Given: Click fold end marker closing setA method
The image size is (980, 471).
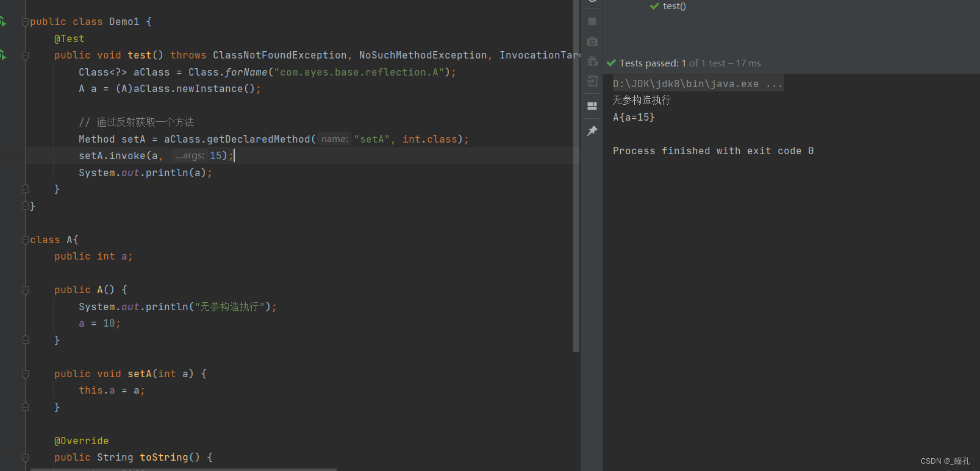Looking at the screenshot, I should [x=25, y=407].
